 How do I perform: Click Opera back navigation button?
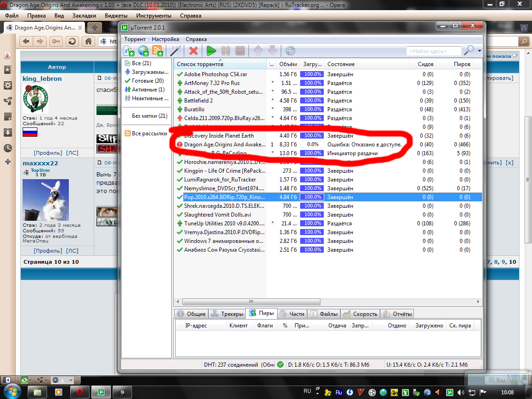tap(26, 42)
